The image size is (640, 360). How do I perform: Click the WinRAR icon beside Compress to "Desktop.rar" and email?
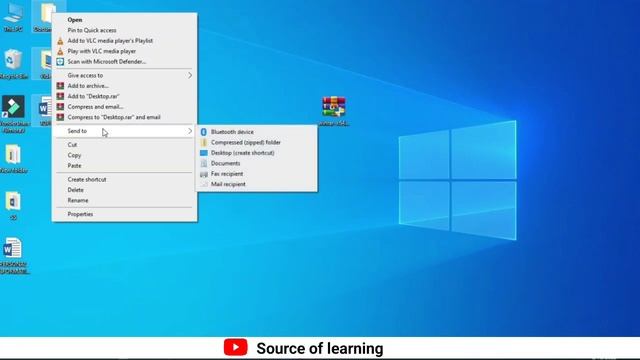pyautogui.click(x=60, y=117)
